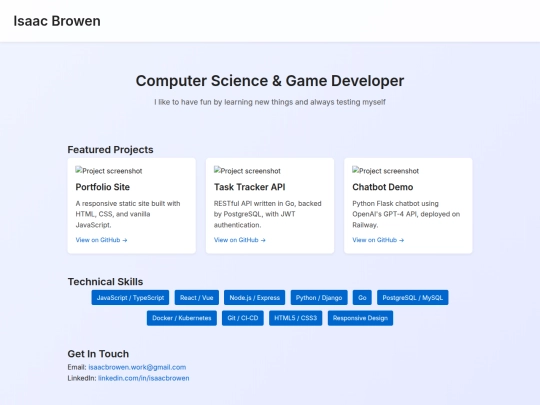Select the Docker / Kubernetes skill tag
Viewport: 540px width, 405px height.
182,318
